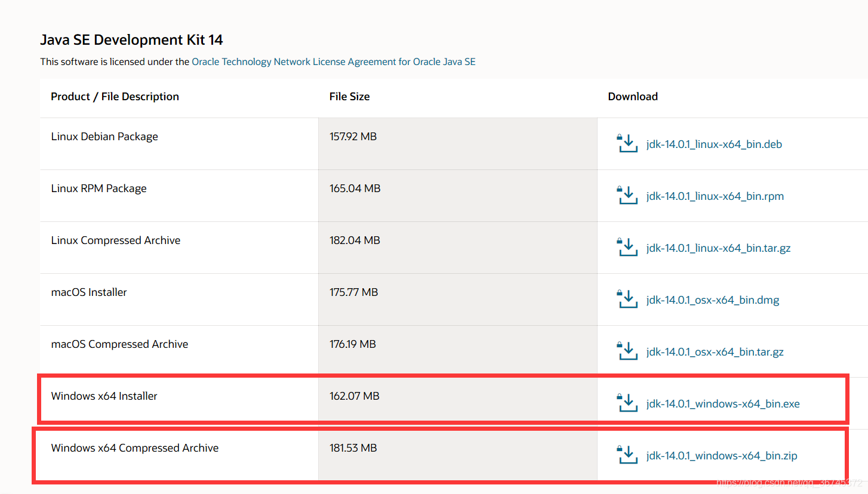Click download icon beside windows-x64_bin.zip

tap(627, 455)
